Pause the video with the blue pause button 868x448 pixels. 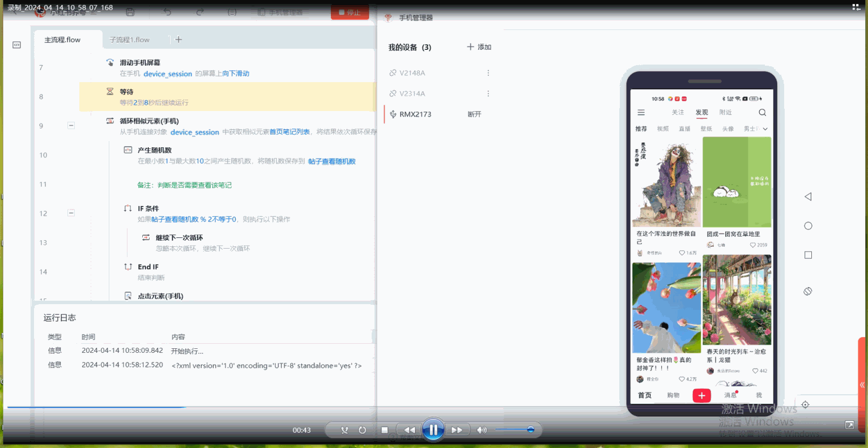pyautogui.click(x=433, y=430)
